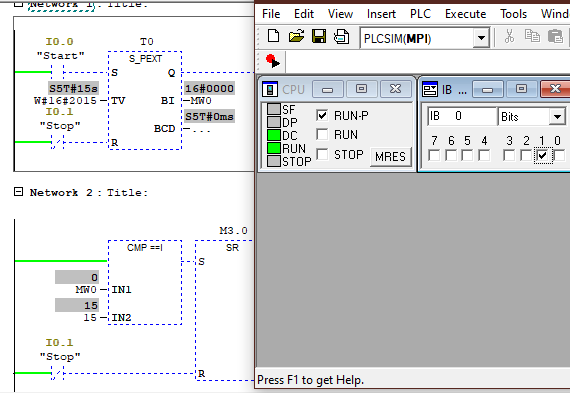Click the Network 2 : Title: heading
This screenshot has width=570, height=393.
[x=89, y=192]
